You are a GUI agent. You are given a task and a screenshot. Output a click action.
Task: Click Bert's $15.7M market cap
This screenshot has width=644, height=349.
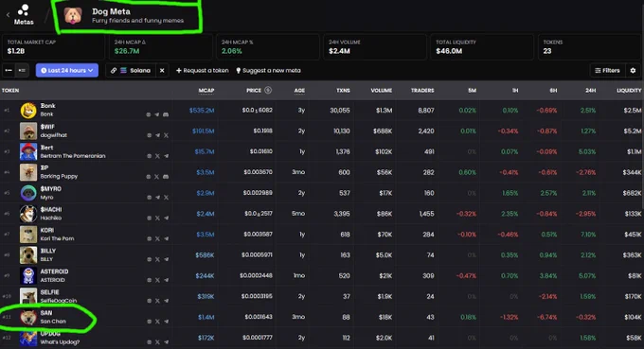[x=205, y=151]
